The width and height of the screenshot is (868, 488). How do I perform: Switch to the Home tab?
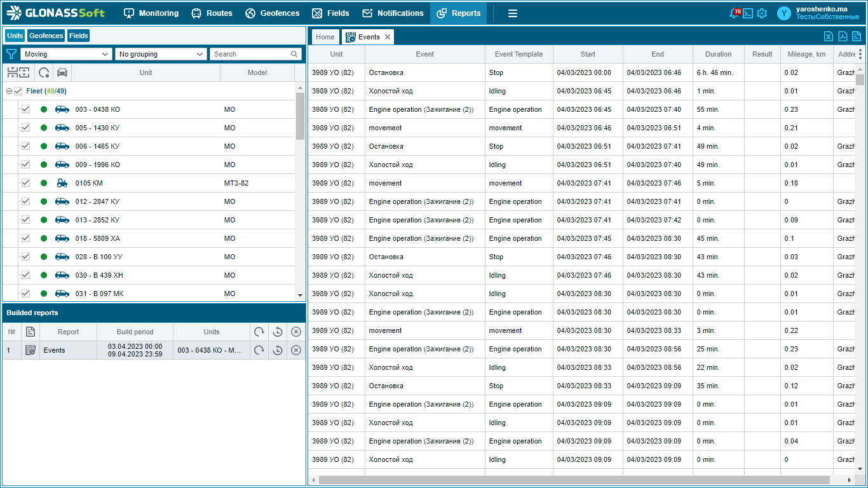(x=325, y=37)
